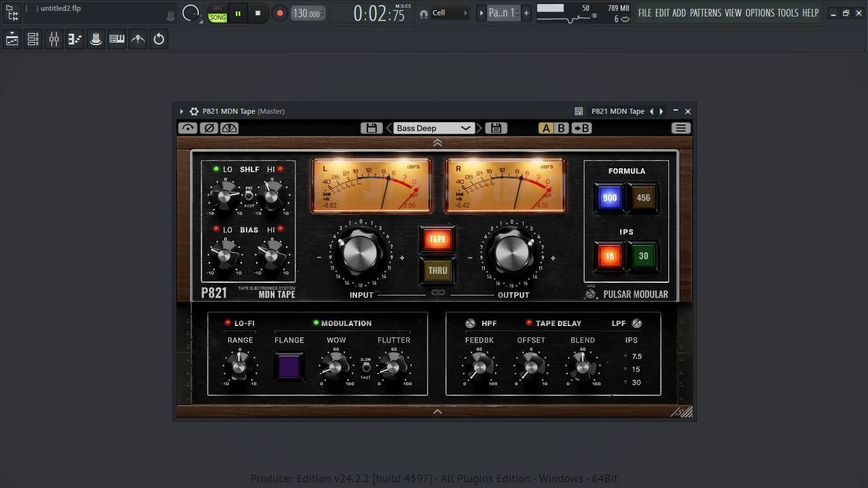Click the input/output link chain icon
Viewport: 868px width, 488px height.
(x=438, y=293)
